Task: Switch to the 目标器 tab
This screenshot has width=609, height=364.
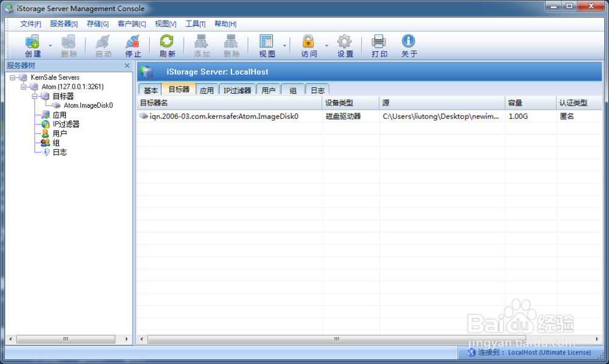Action: (x=179, y=89)
